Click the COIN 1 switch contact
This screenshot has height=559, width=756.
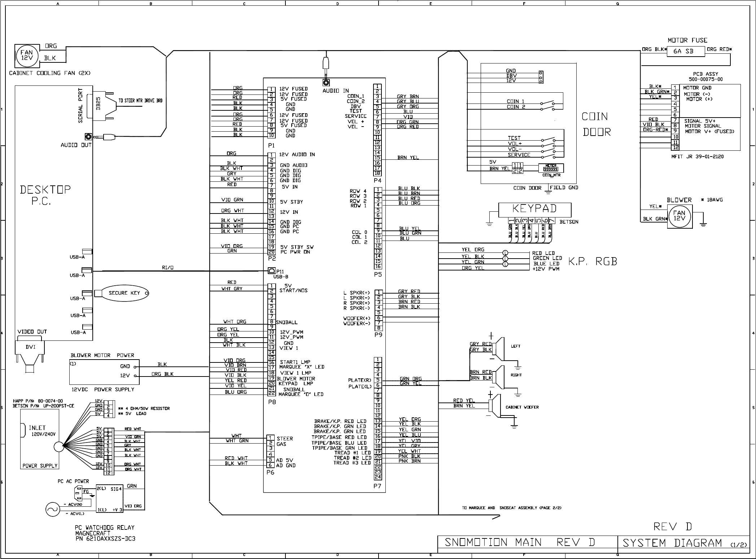(x=547, y=104)
